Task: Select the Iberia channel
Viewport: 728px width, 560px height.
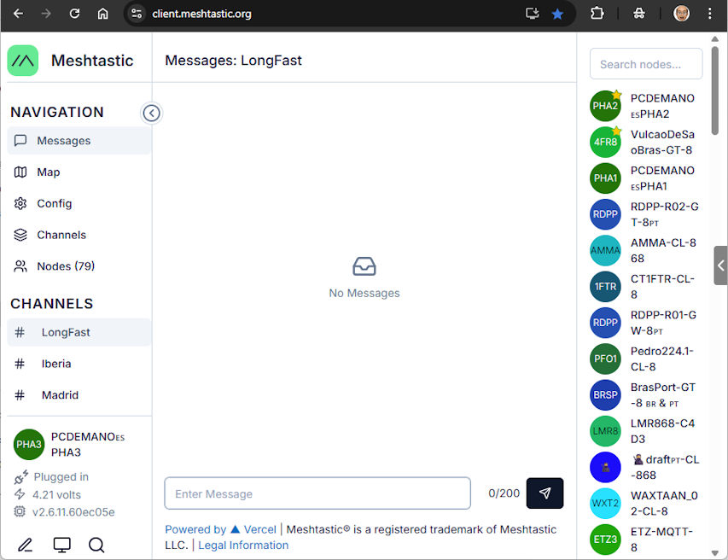Action: [79, 364]
